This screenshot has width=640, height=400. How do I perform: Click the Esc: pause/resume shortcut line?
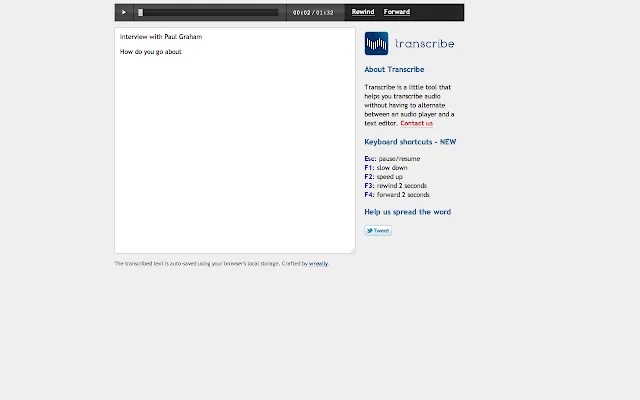392,159
